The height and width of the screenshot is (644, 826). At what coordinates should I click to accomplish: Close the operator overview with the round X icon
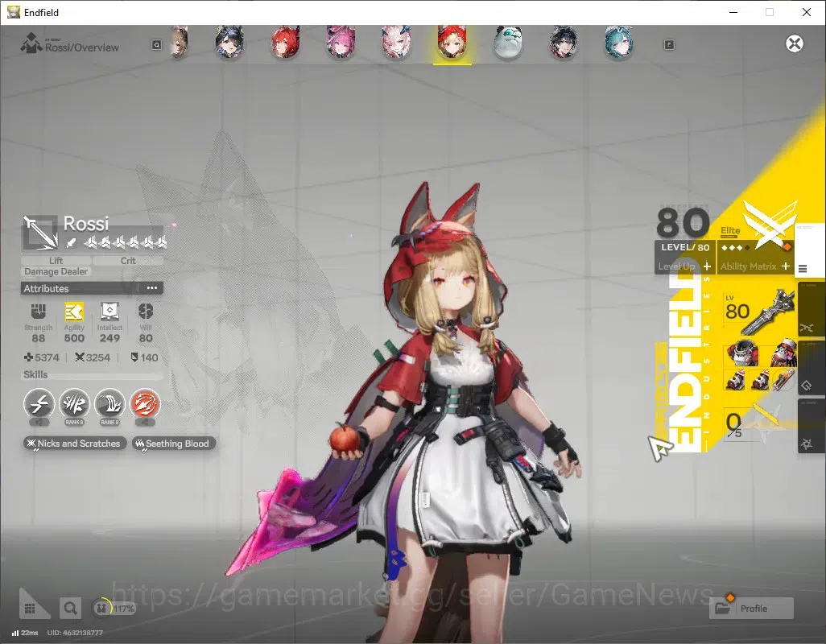coord(795,43)
